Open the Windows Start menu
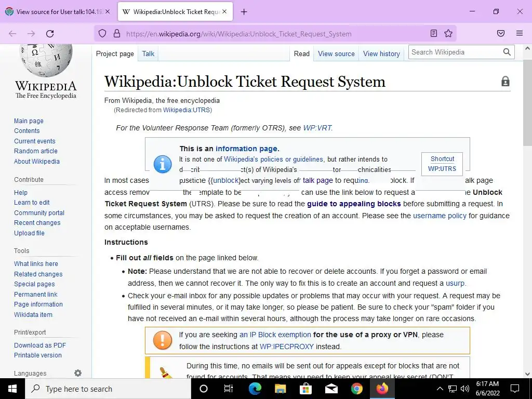 coord(12,389)
